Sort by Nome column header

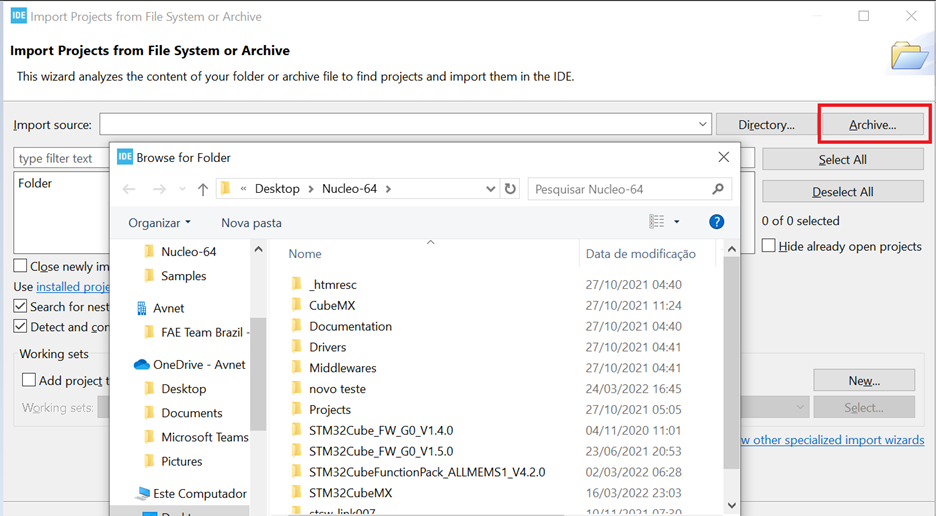point(305,254)
